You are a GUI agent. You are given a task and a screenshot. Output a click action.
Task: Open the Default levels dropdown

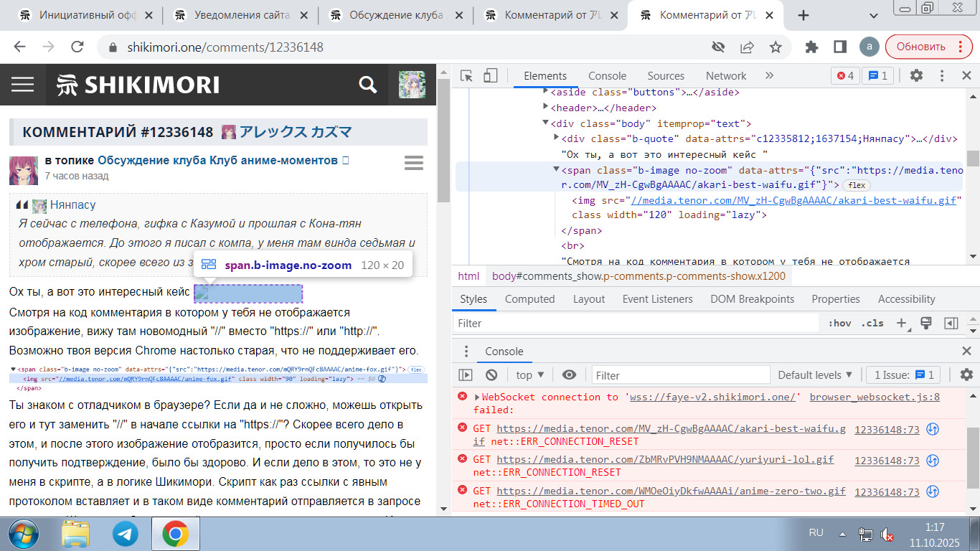pos(815,375)
